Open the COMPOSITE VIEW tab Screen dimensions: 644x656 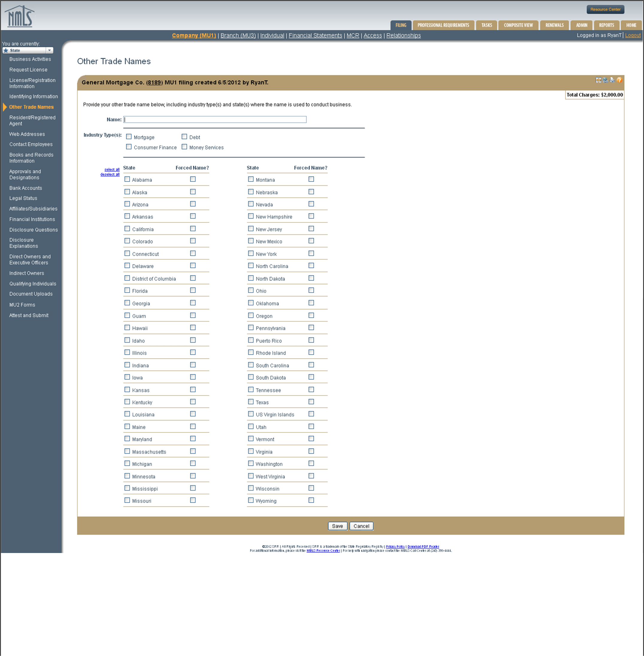(x=518, y=25)
